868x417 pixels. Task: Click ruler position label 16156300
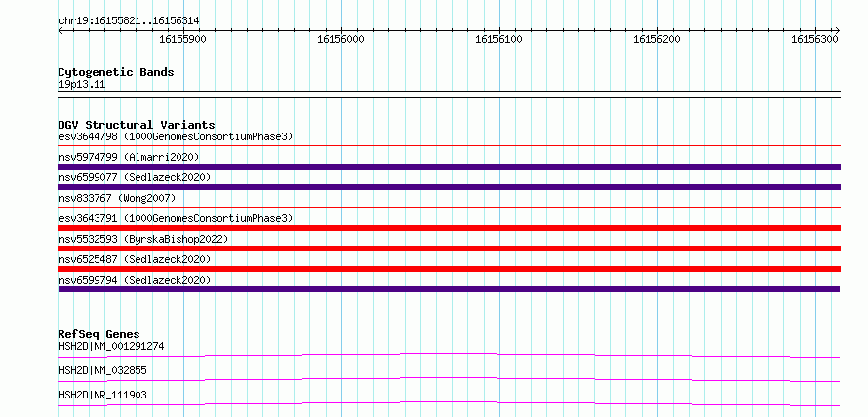pyautogui.click(x=814, y=39)
